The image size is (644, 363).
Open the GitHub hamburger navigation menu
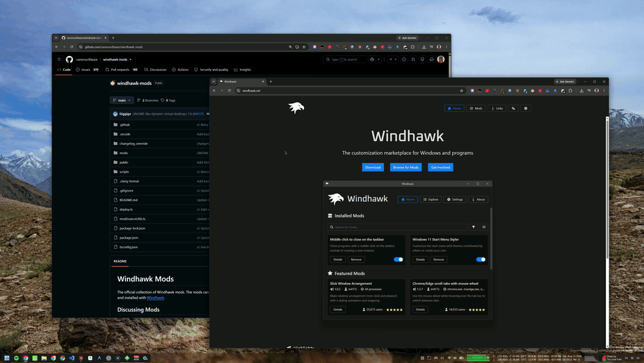coord(59,59)
